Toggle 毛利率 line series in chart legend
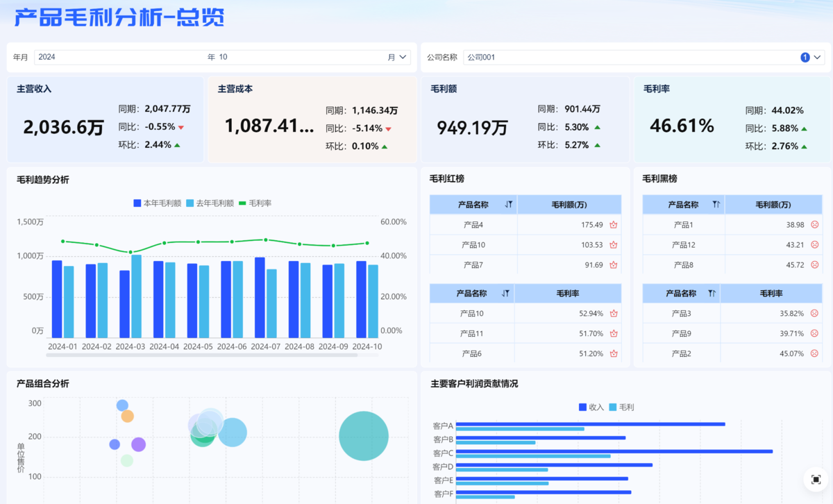 [x=255, y=203]
